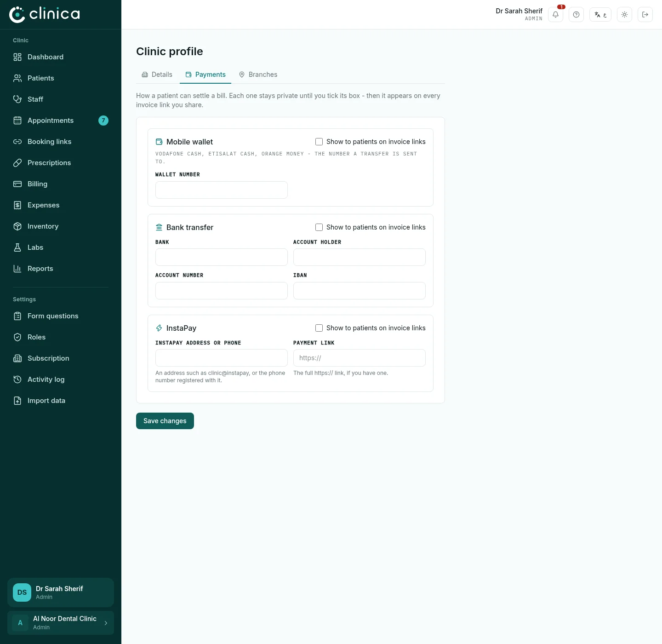Click the Subscription building icon
The width and height of the screenshot is (662, 644).
(x=17, y=358)
